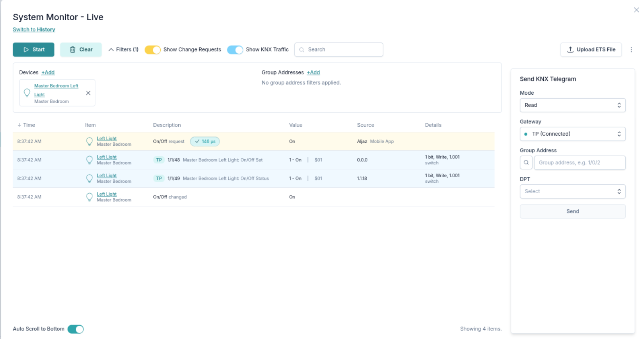644x339 pixels.
Task: Collapse the Filters (1) section
Action: tap(123, 49)
